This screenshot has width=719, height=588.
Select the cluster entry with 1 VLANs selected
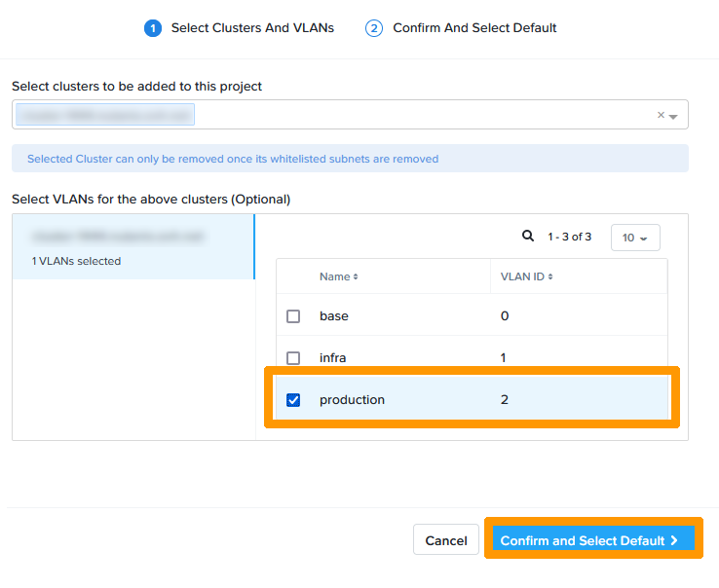[132, 247]
